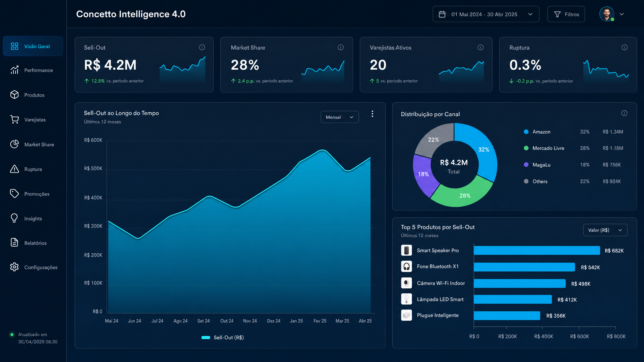Click the Insights lightbulb icon

pyautogui.click(x=14, y=218)
